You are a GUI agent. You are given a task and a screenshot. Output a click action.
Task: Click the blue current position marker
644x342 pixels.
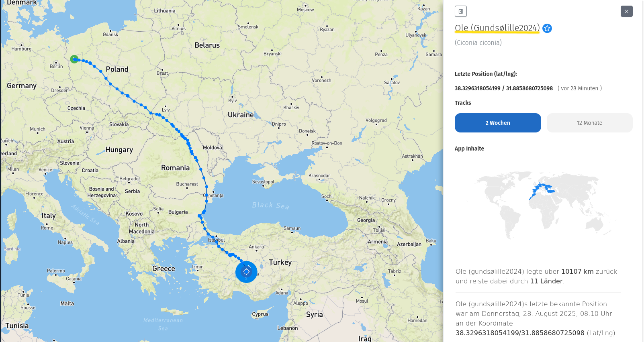point(246,272)
